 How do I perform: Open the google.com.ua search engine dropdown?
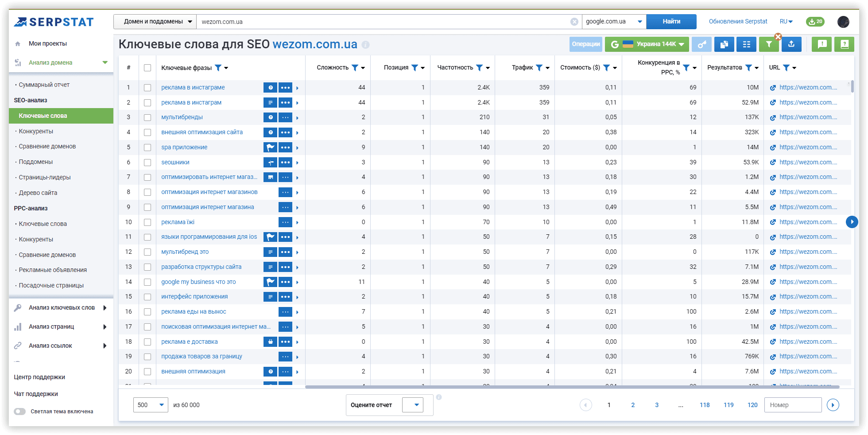pos(614,22)
